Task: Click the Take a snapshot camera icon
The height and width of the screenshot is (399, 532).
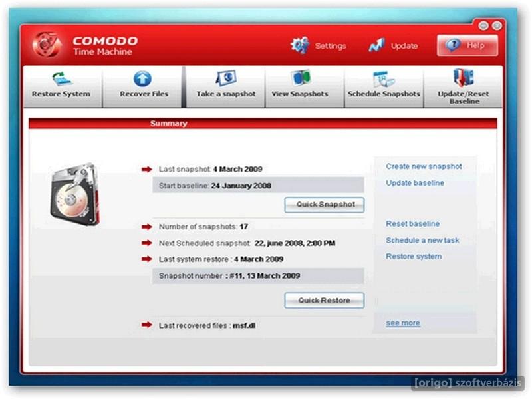Action: click(226, 78)
